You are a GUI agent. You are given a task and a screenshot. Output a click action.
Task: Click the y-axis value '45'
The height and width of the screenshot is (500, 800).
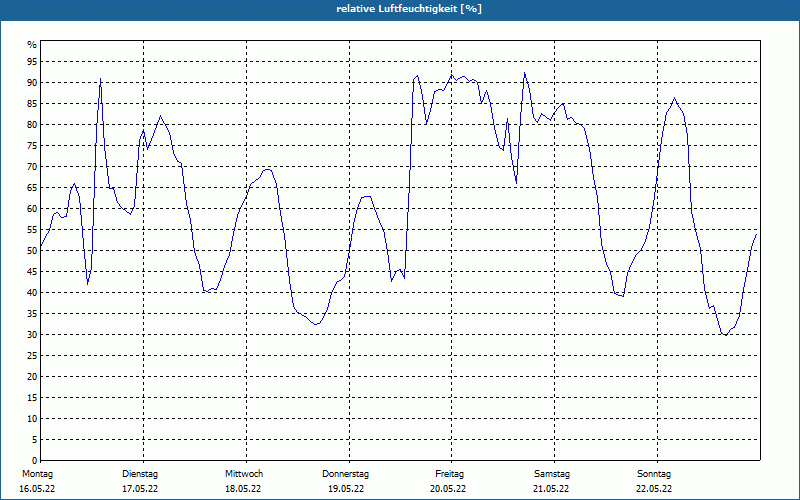coord(32,271)
